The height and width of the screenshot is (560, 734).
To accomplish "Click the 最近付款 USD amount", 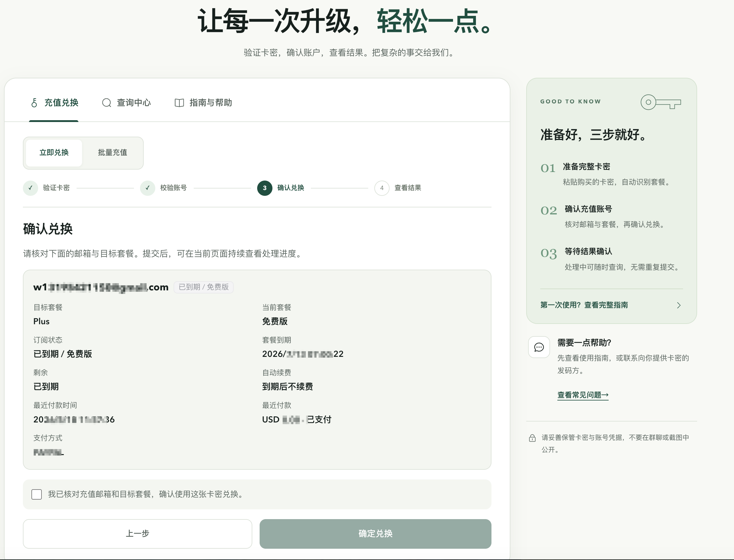I will (x=297, y=419).
